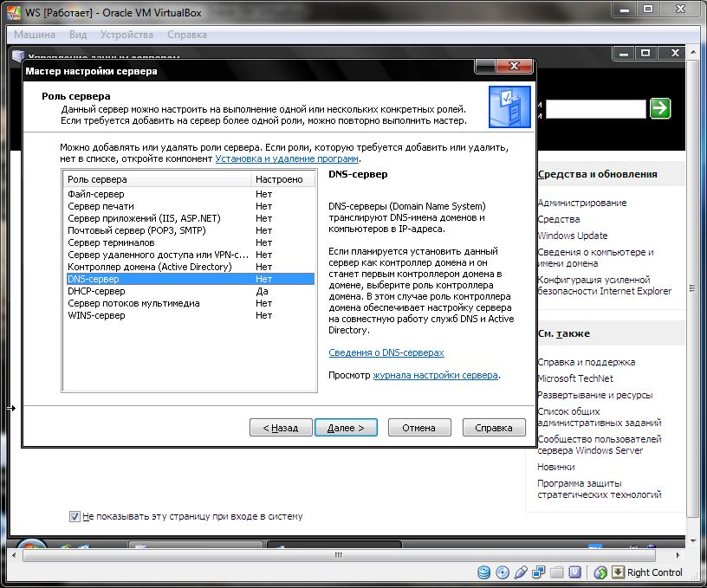Click the Справка button in the wizard

(494, 428)
